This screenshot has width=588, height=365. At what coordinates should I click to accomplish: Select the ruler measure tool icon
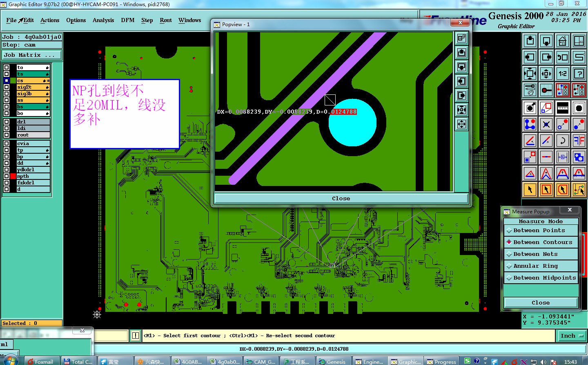[563, 108]
